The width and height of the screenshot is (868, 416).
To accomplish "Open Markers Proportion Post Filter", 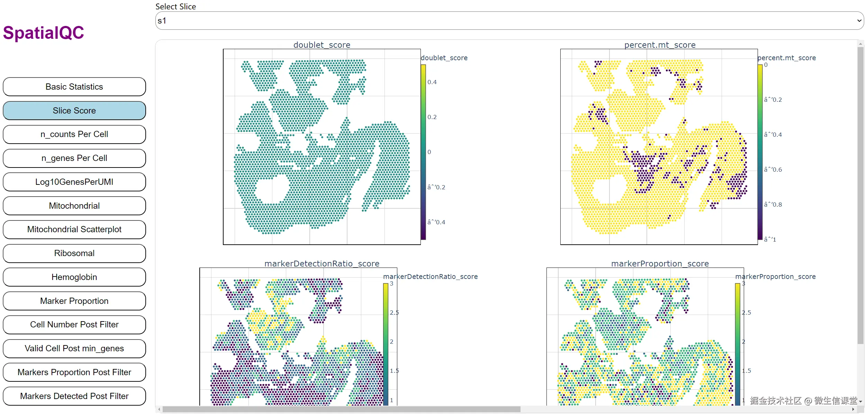I will pyautogui.click(x=74, y=372).
